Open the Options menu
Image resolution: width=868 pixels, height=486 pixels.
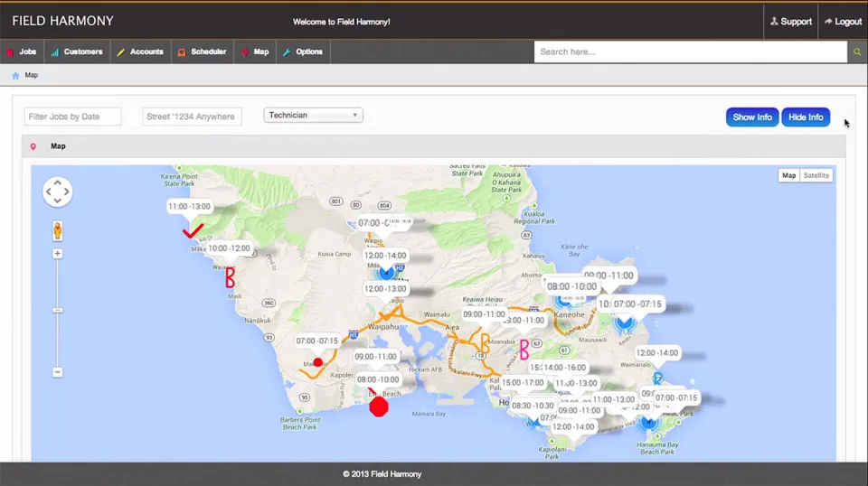tap(303, 52)
